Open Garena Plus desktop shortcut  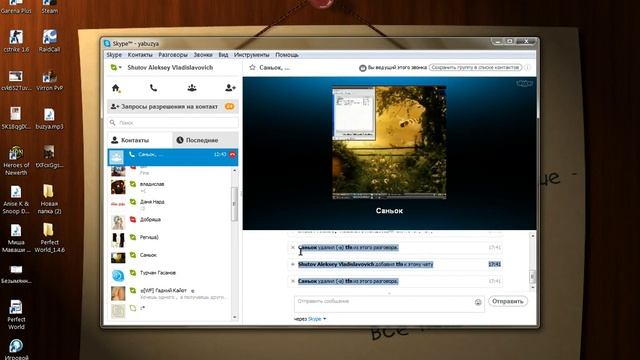coord(16,7)
